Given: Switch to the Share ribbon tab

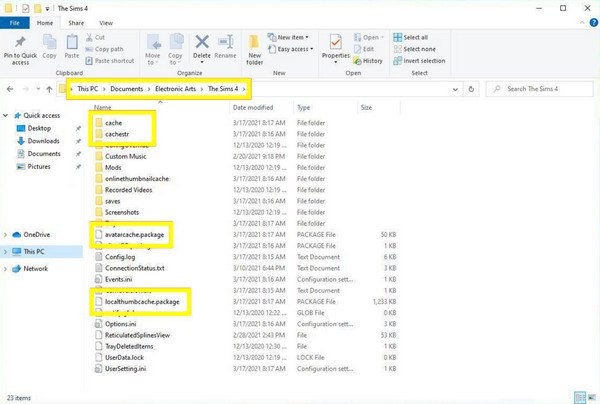Looking at the screenshot, I should [76, 23].
